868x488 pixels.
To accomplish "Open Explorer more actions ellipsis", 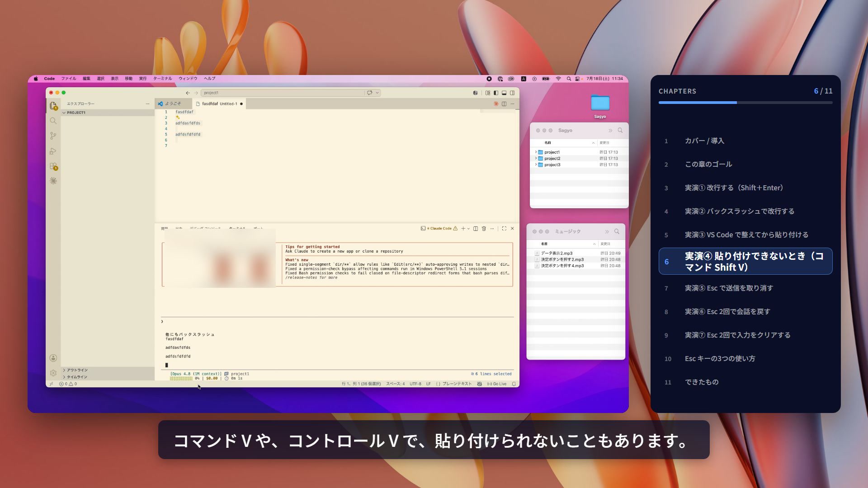I will 147,103.
